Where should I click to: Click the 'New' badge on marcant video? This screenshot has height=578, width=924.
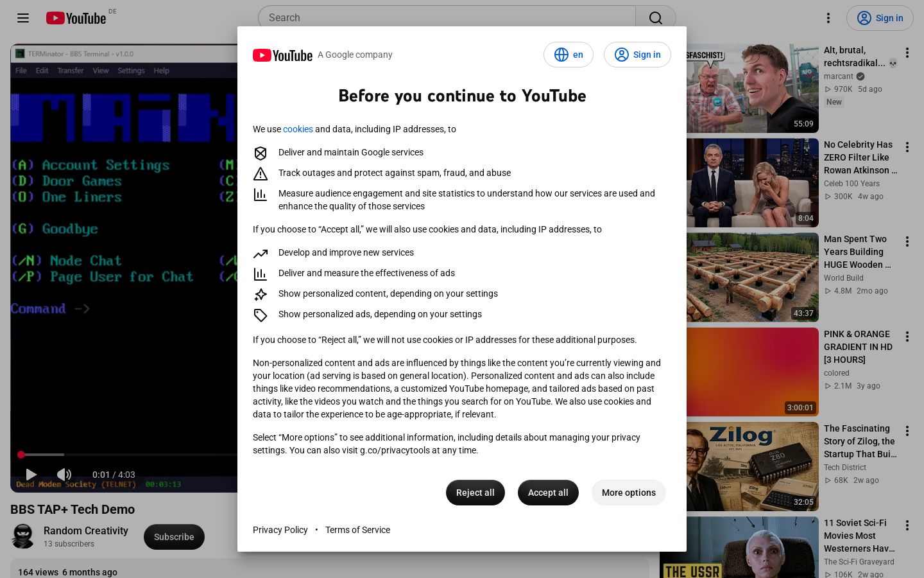click(x=834, y=102)
